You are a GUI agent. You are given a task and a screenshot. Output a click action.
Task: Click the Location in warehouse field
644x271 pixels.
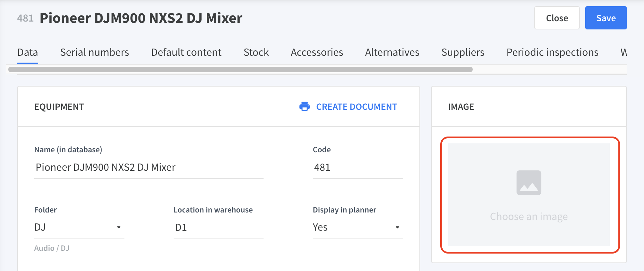coord(218,228)
